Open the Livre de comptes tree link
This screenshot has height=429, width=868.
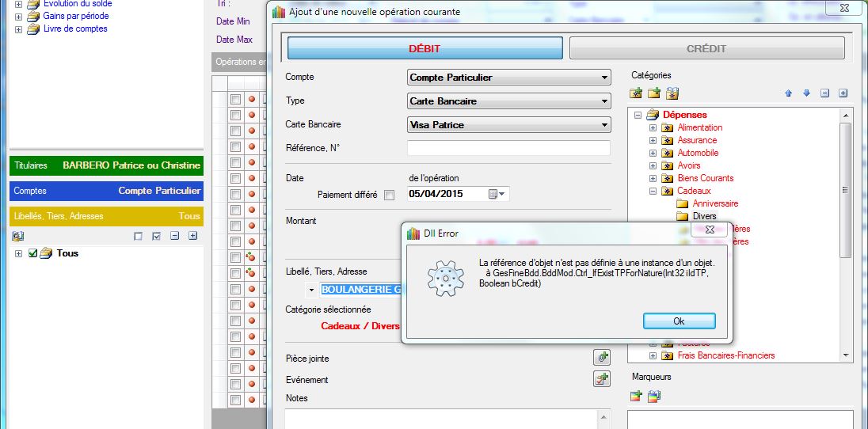pos(75,28)
